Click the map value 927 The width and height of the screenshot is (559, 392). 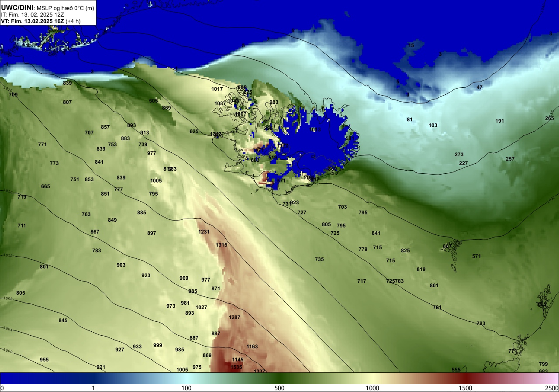120,350
